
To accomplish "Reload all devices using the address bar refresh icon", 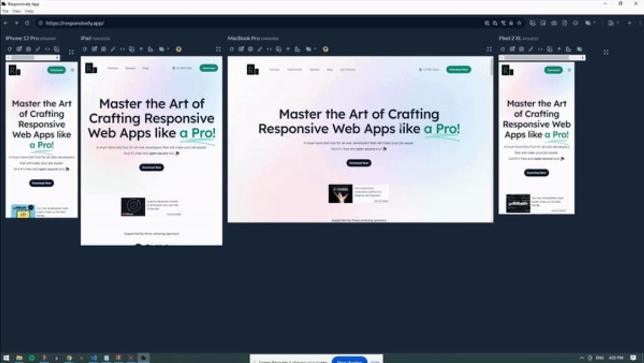I will [x=27, y=23].
